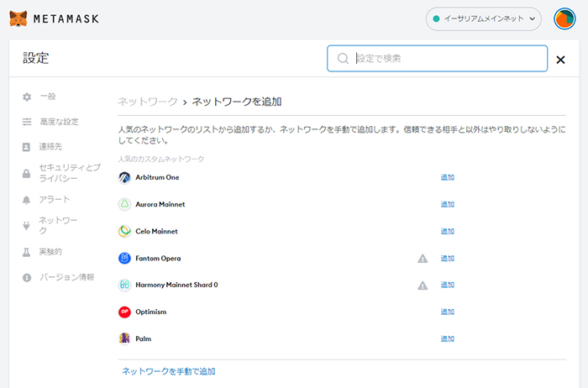Screen dimensions: 588x388
Task: Click the warning triangle for Fantom Opera
Action: pyautogui.click(x=423, y=259)
